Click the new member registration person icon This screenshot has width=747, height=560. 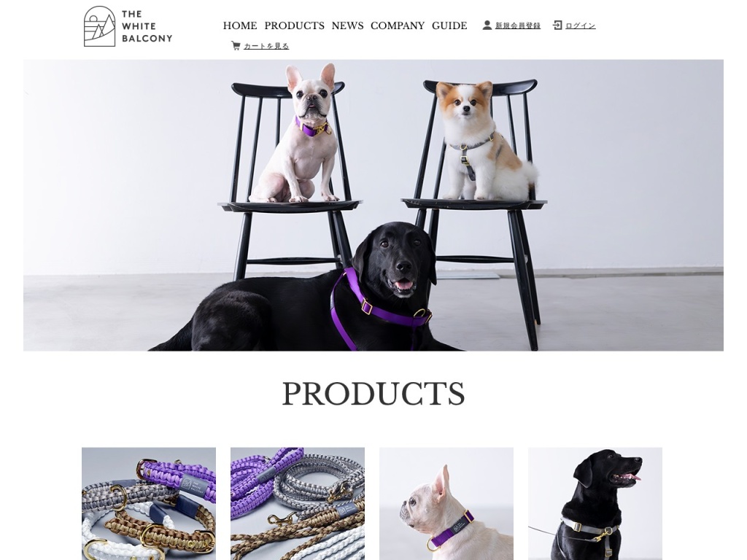[x=487, y=26]
